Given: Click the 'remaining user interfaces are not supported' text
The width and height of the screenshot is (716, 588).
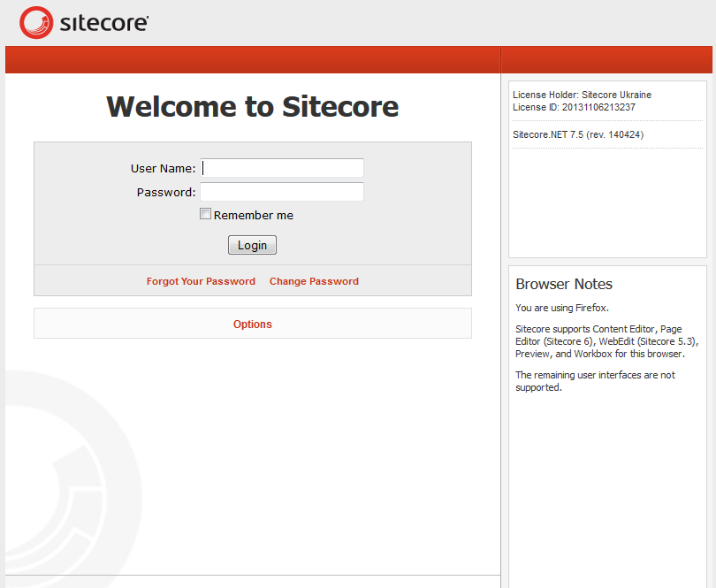Looking at the screenshot, I should [595, 381].
